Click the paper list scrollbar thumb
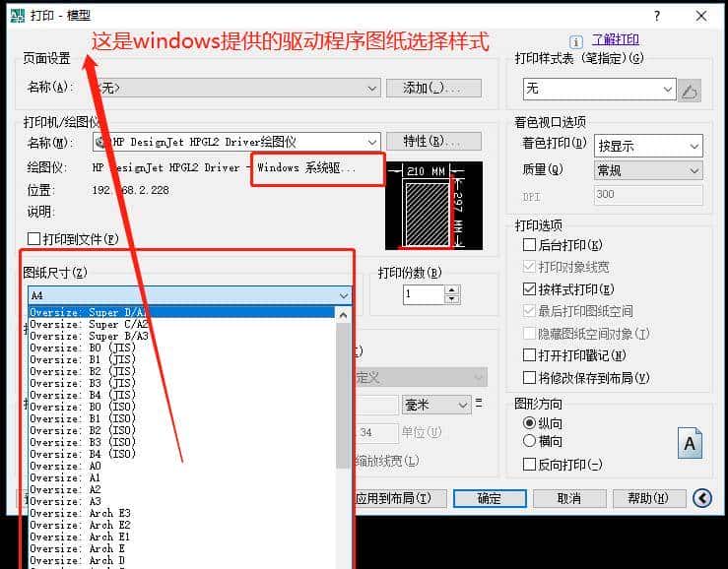728x569 pixels. [343, 396]
